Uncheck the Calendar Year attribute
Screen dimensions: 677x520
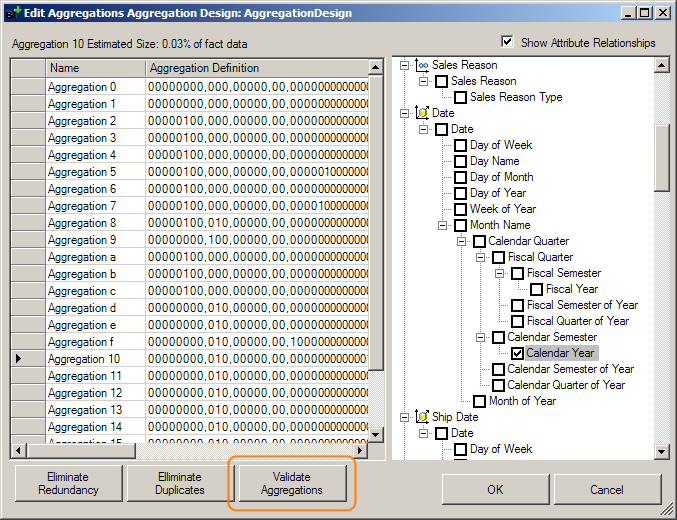tap(517, 353)
